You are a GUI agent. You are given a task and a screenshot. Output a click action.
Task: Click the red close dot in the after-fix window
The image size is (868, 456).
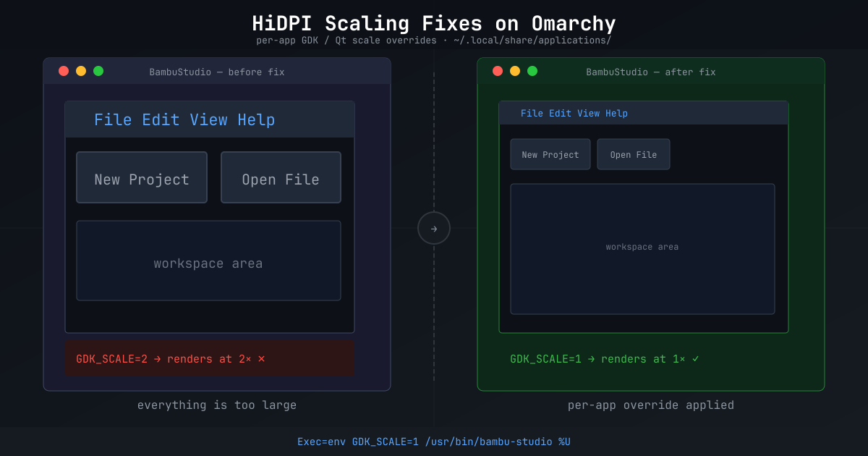click(x=498, y=71)
